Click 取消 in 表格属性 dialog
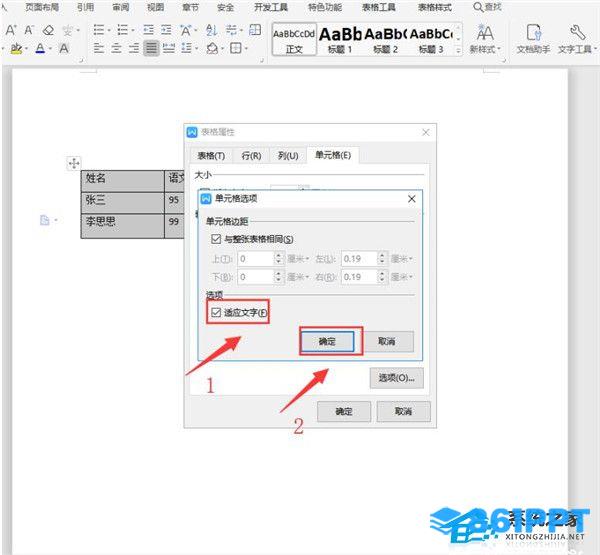600x555 pixels. click(x=403, y=411)
